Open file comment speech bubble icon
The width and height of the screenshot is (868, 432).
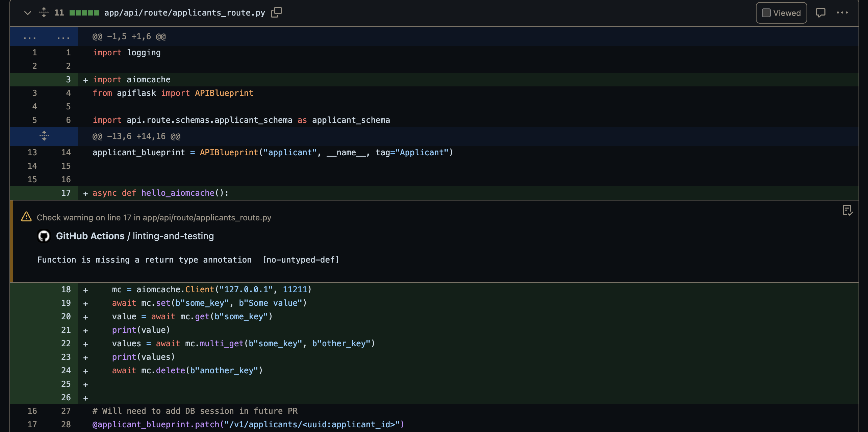(x=820, y=13)
